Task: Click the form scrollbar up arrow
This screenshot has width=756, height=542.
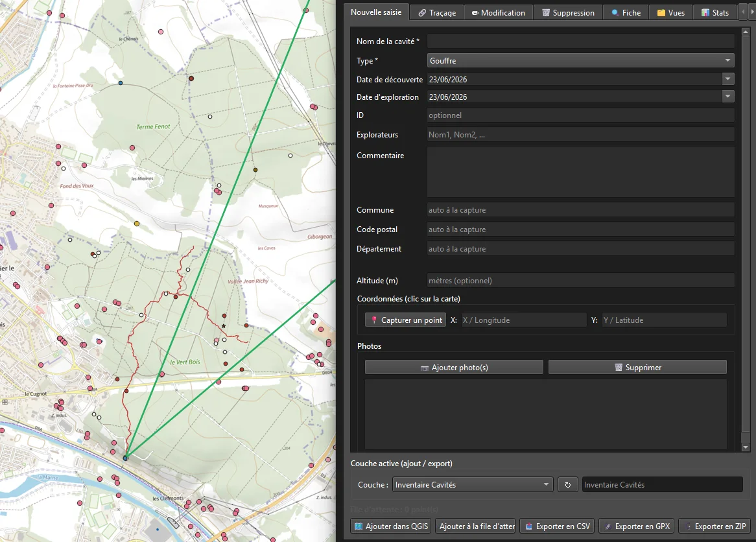Action: click(x=746, y=32)
